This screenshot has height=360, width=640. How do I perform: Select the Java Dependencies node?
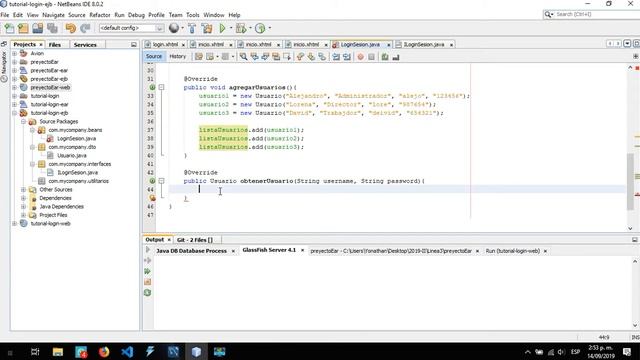[x=61, y=207]
